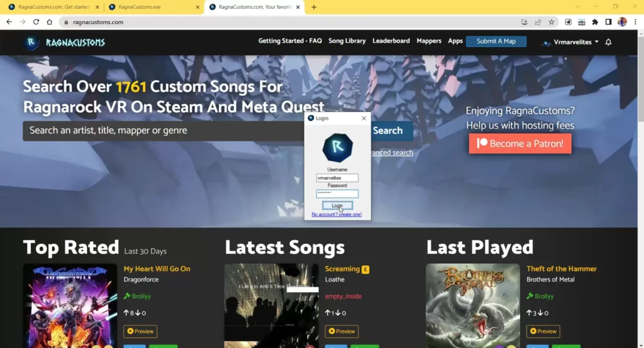Open the Theft of the Hammer title
This screenshot has width=644, height=348.
click(x=562, y=269)
